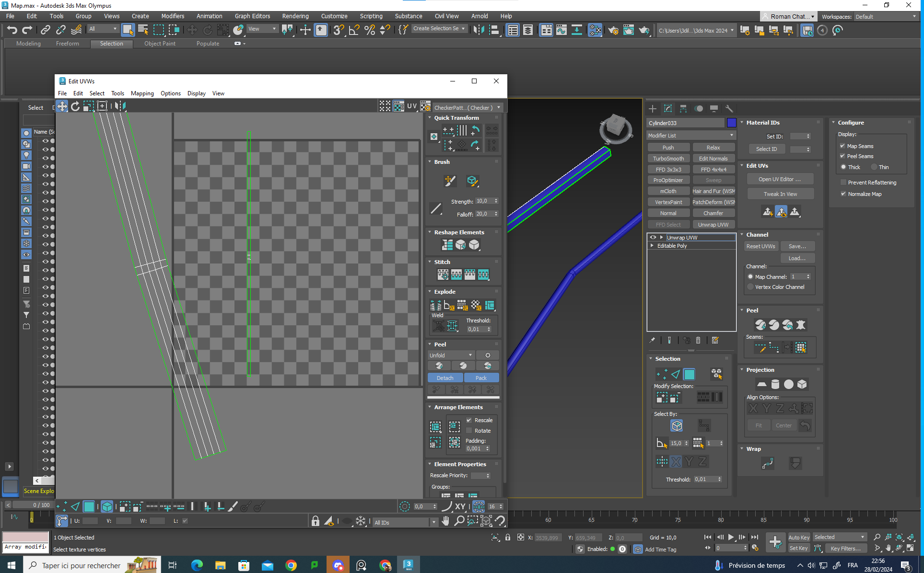Image resolution: width=924 pixels, height=573 pixels.
Task: Click the Cylinder033 object color swatch
Action: coord(731,123)
